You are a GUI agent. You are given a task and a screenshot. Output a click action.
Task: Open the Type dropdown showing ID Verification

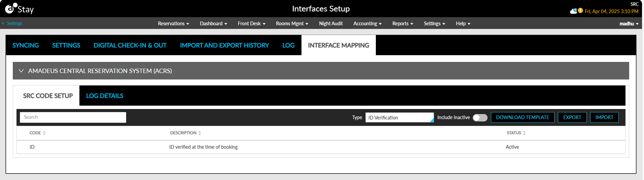(x=399, y=117)
